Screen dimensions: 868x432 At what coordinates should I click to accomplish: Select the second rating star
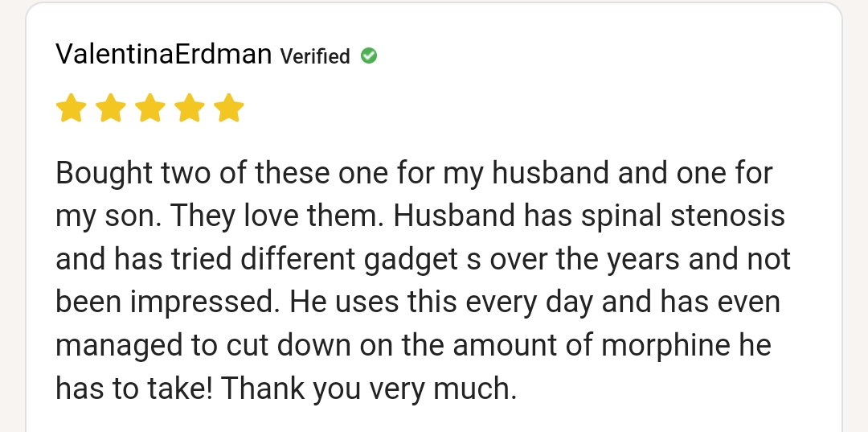111,108
